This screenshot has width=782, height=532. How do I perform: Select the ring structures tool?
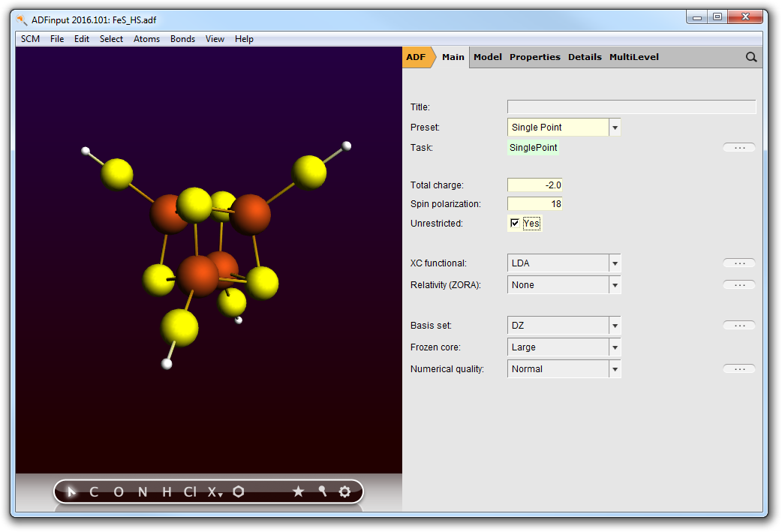pyautogui.click(x=239, y=491)
